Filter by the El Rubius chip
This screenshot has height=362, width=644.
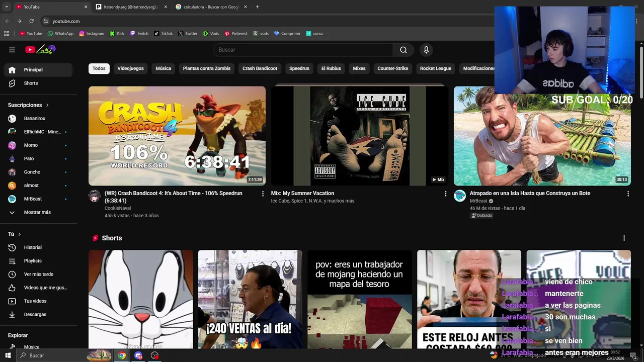(331, 68)
